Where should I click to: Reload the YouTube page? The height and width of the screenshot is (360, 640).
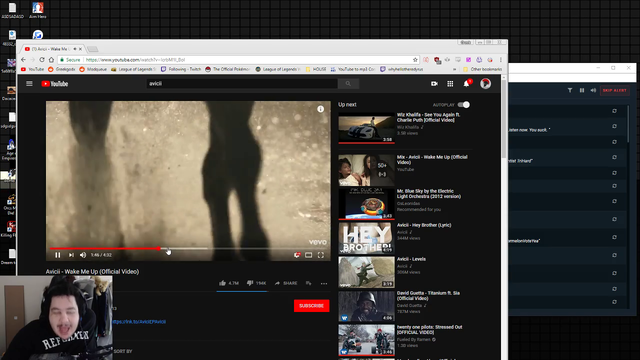point(42,60)
